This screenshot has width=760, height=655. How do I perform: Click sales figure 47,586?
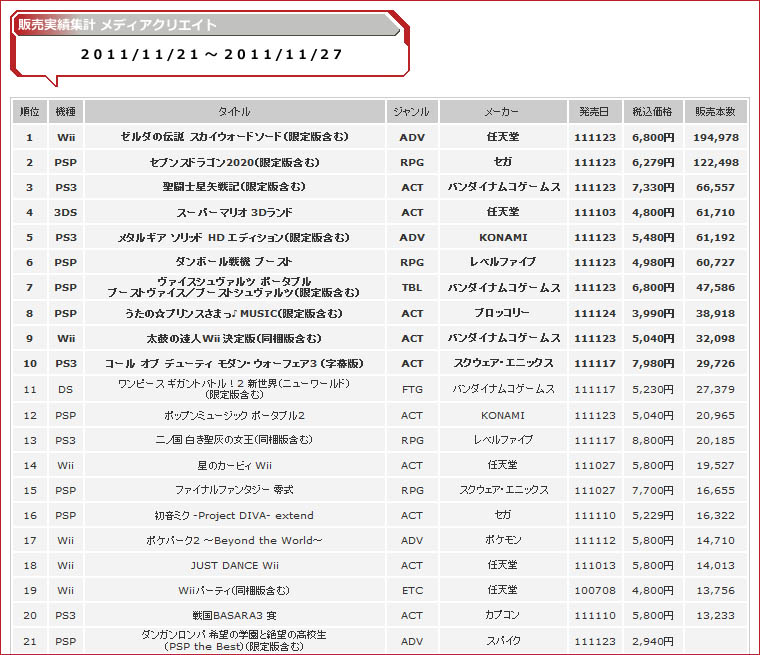click(716, 288)
